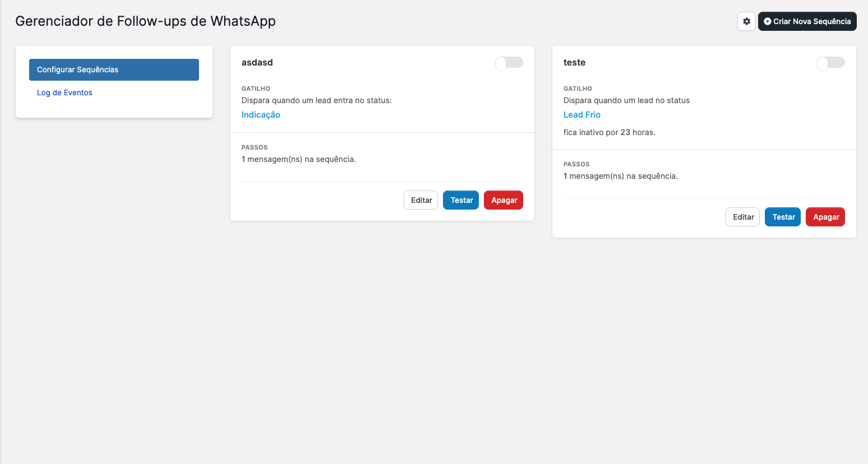Select the teste sequence card title
Viewport: 868px width, 464px height.
point(574,62)
